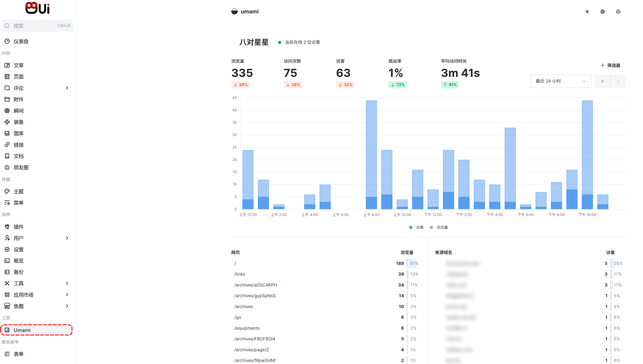Toggle light/dark theme sun icon
Viewport: 643px width, 364px height.
click(587, 12)
